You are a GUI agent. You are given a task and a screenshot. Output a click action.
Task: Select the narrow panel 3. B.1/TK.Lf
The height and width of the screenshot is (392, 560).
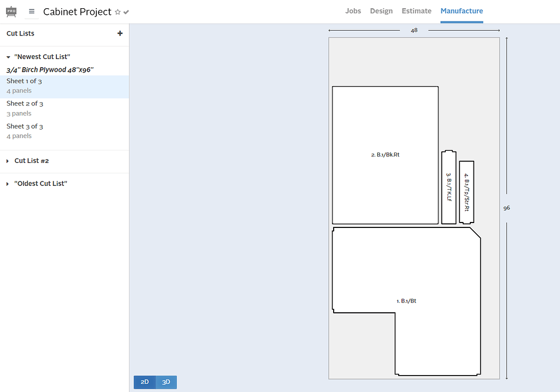point(448,186)
